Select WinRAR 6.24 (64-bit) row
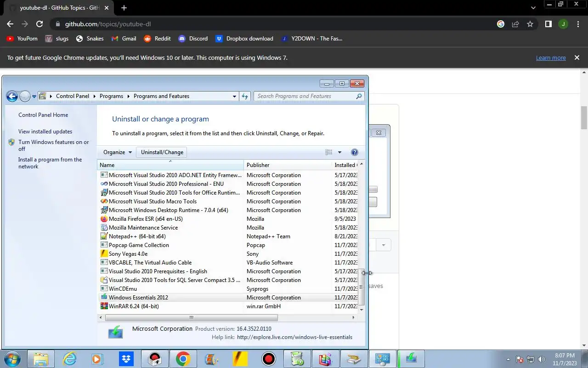The height and width of the screenshot is (368, 588). [x=228, y=306]
